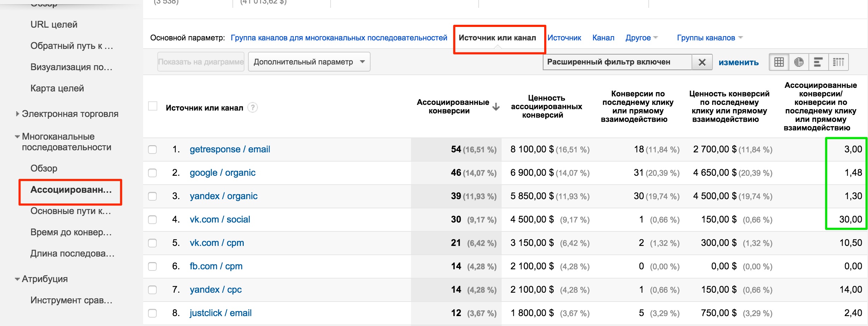Open yandex / organic source link

pos(224,196)
